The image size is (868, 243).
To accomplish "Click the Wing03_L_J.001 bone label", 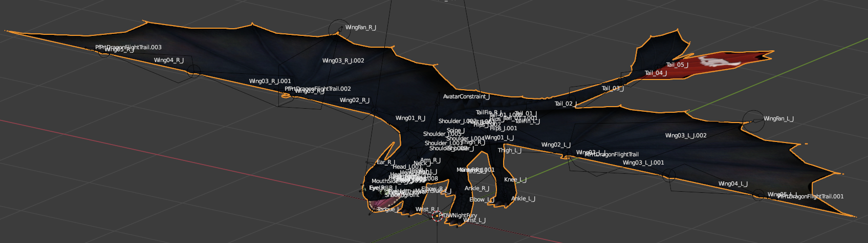I will click(x=643, y=163).
